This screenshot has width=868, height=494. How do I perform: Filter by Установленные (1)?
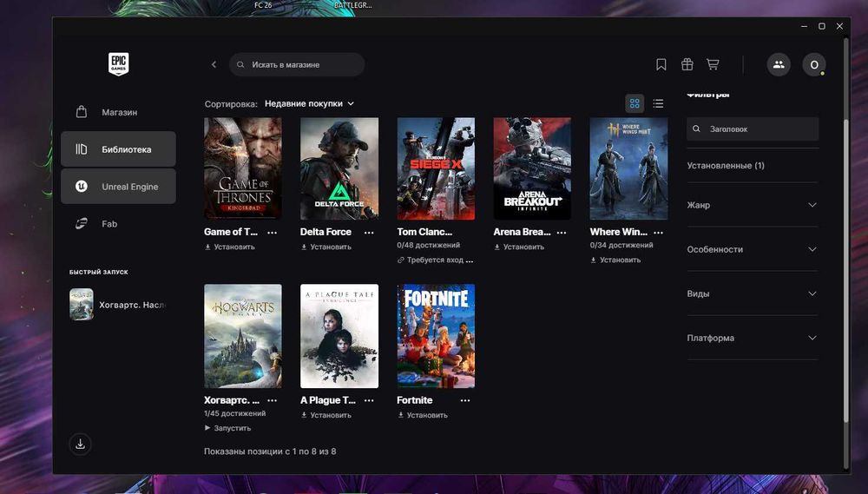coord(726,166)
